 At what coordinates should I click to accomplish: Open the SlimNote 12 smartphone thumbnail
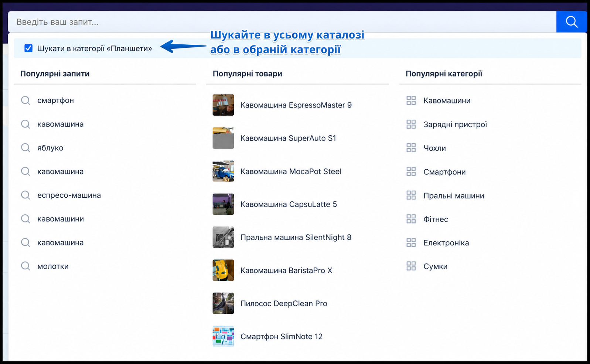[x=223, y=336]
